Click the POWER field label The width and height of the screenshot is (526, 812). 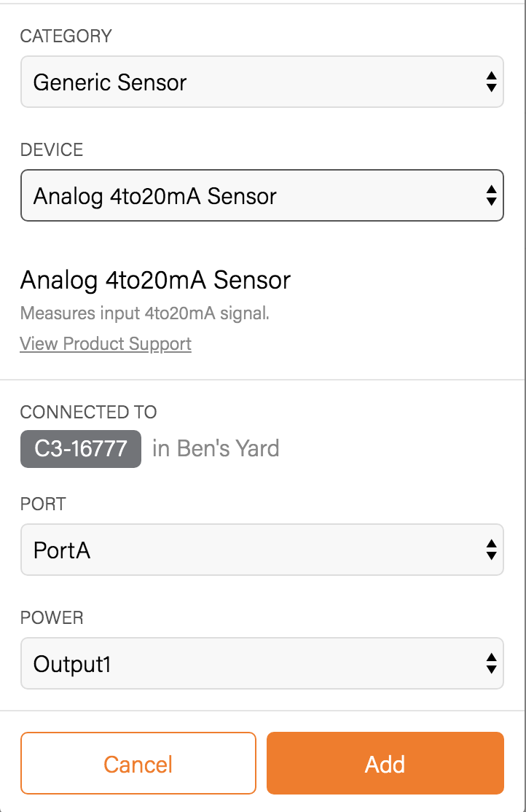point(52,618)
